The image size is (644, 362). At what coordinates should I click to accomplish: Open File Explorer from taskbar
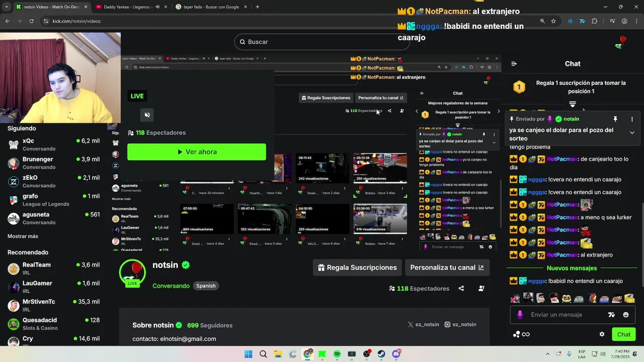tap(278, 354)
